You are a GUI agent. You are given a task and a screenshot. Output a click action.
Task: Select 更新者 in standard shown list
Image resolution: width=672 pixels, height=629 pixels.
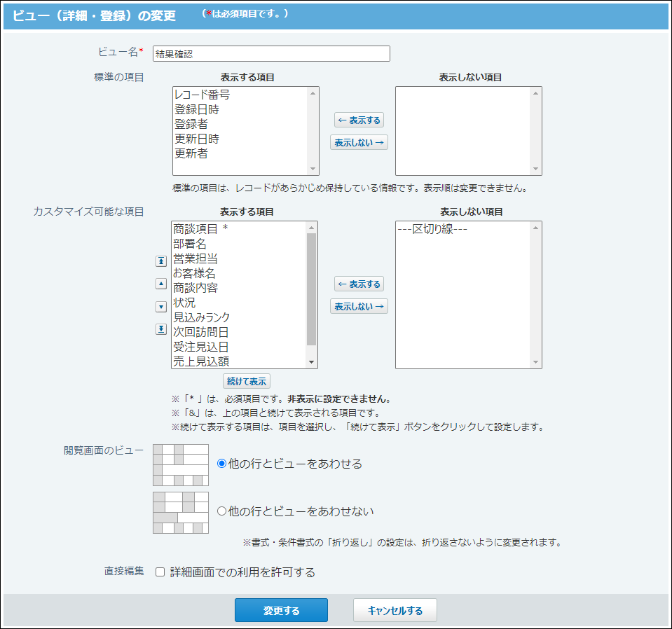[x=240, y=153]
